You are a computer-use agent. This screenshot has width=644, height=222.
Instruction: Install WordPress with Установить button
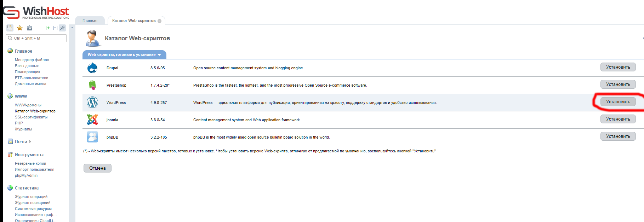pos(618,102)
